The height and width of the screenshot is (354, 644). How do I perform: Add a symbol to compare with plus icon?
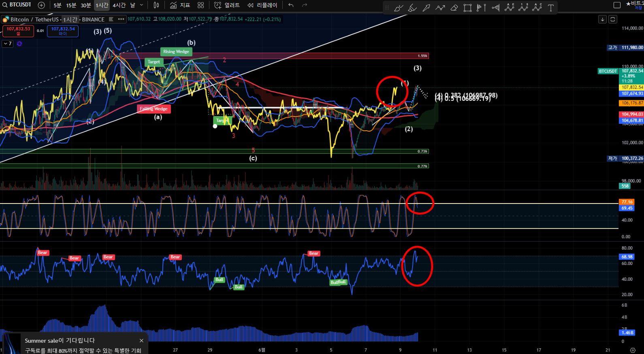click(41, 5)
